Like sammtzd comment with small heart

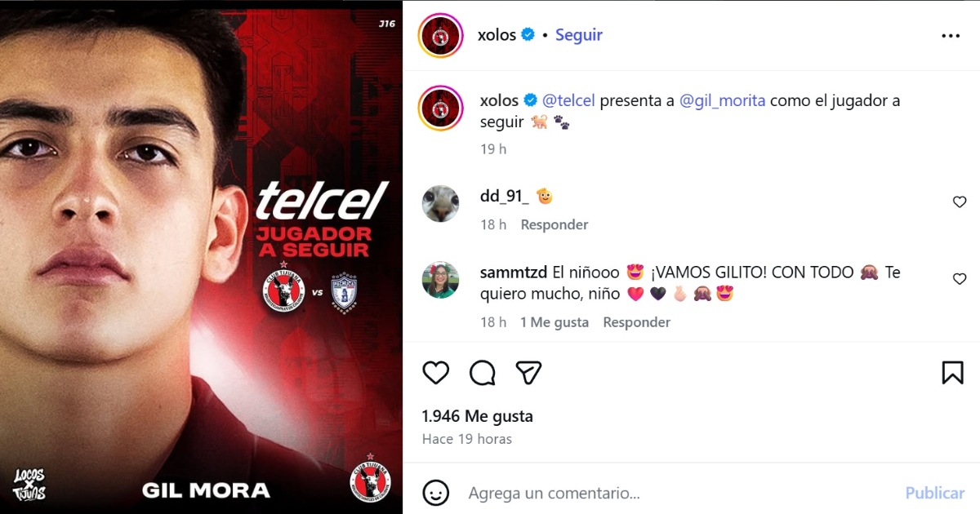tap(960, 279)
